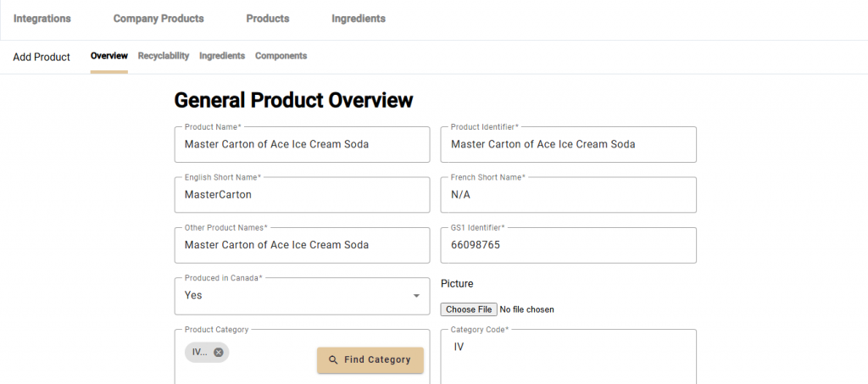The image size is (868, 384).
Task: Open the Company Products menu
Action: click(x=159, y=19)
